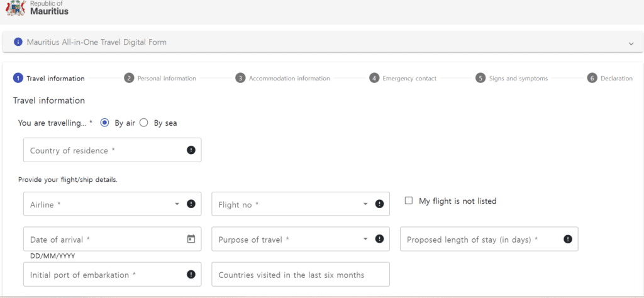Select the By sea radio button
Screen dimensions: 644x298
click(144, 123)
